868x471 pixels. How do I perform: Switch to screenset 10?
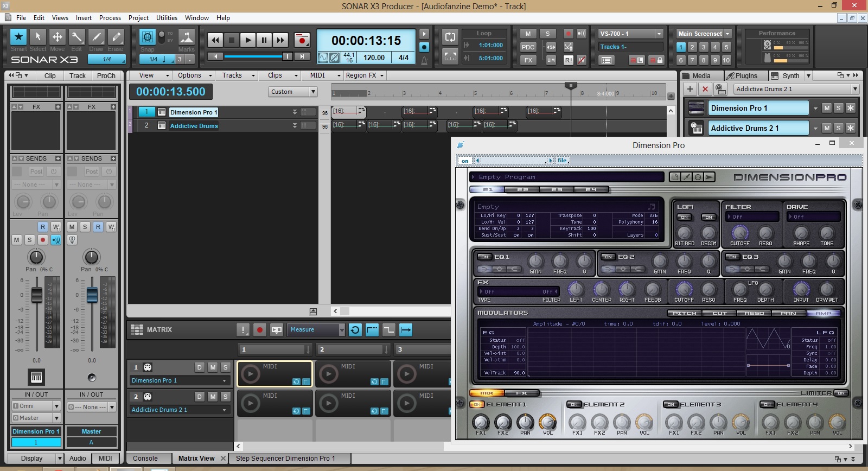[x=726, y=60]
